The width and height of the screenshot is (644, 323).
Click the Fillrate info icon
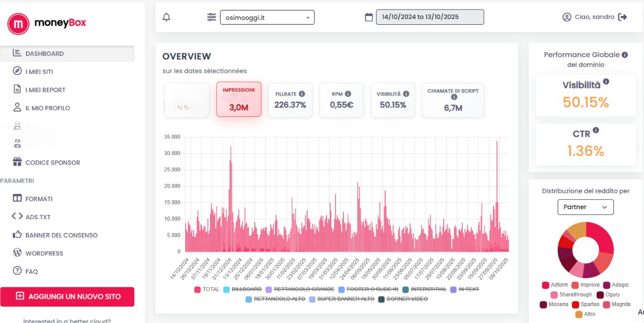[x=302, y=94]
